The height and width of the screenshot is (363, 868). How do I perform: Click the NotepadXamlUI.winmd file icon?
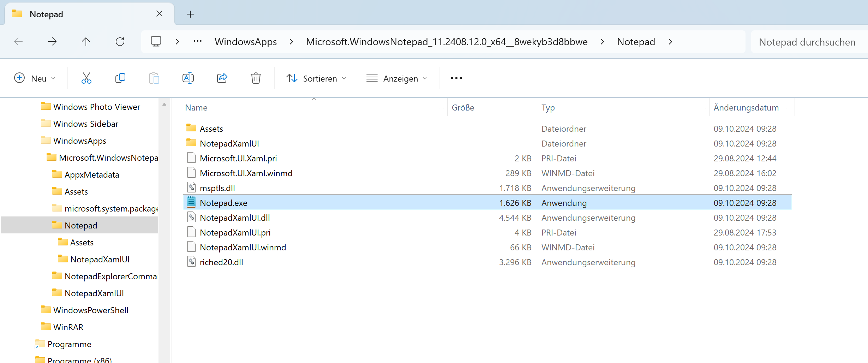[x=191, y=247]
